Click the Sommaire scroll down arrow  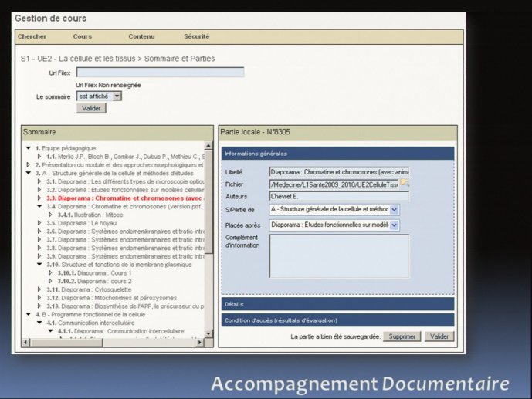208,333
